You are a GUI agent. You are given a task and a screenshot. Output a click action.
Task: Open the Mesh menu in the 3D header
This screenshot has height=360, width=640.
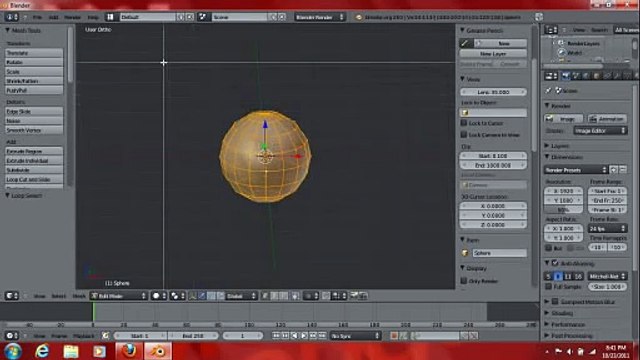(79, 296)
